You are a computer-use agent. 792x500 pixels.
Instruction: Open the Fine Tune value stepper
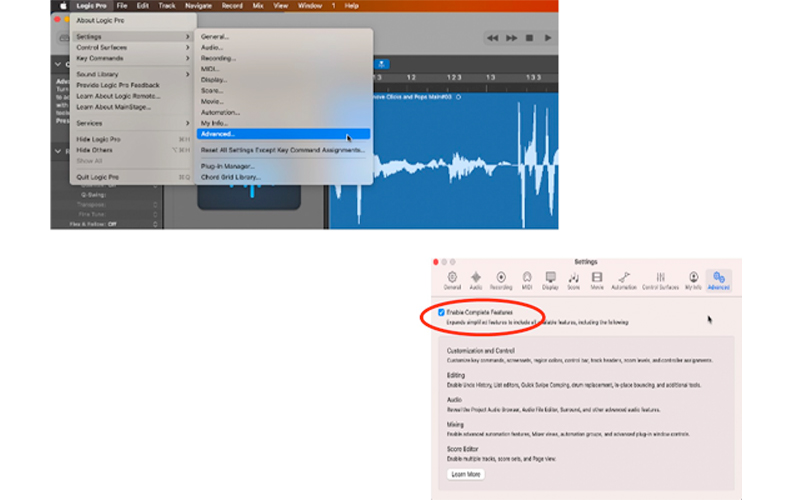[x=155, y=214]
